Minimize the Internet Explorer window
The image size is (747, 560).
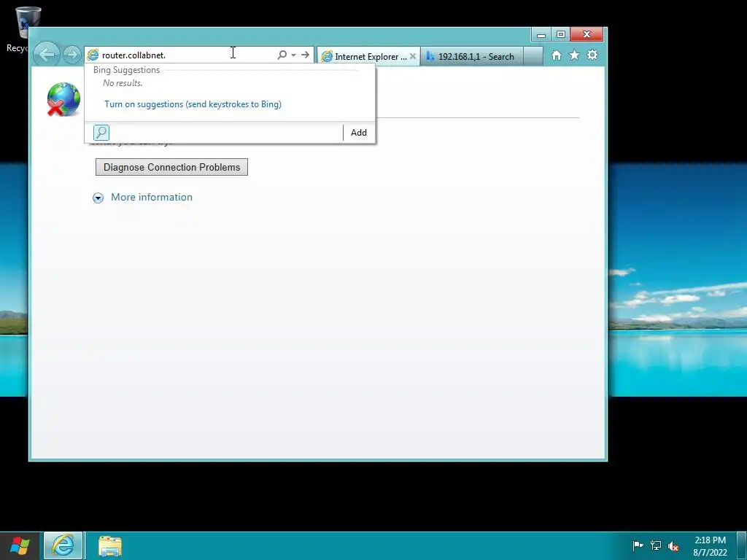(541, 34)
